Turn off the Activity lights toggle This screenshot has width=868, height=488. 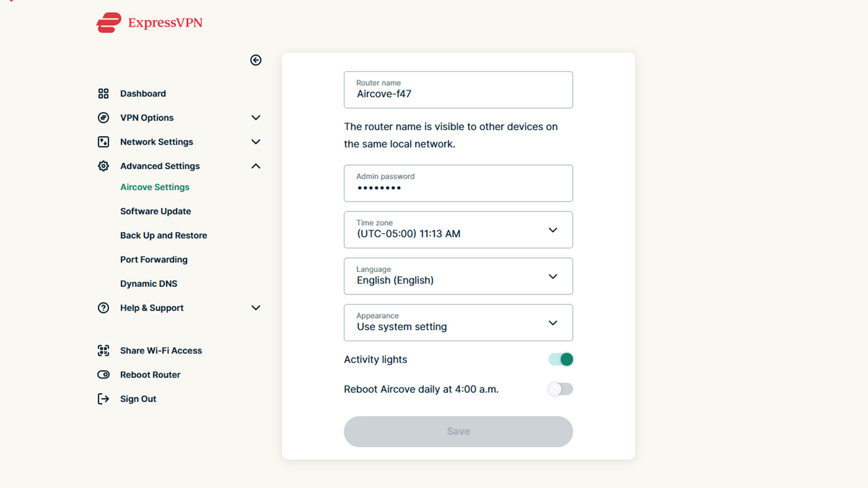point(560,359)
